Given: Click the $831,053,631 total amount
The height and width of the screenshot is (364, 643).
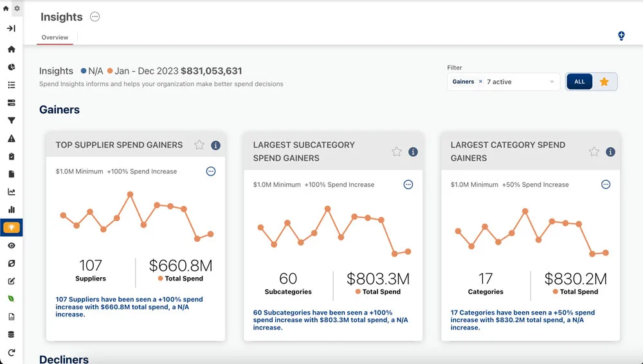Looking at the screenshot, I should [x=211, y=71].
